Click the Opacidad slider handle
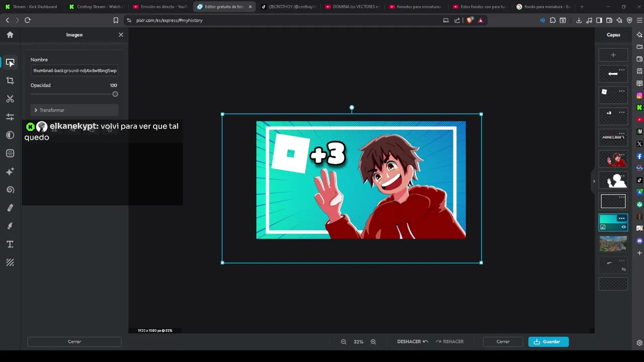The width and height of the screenshot is (644, 362). point(115,94)
